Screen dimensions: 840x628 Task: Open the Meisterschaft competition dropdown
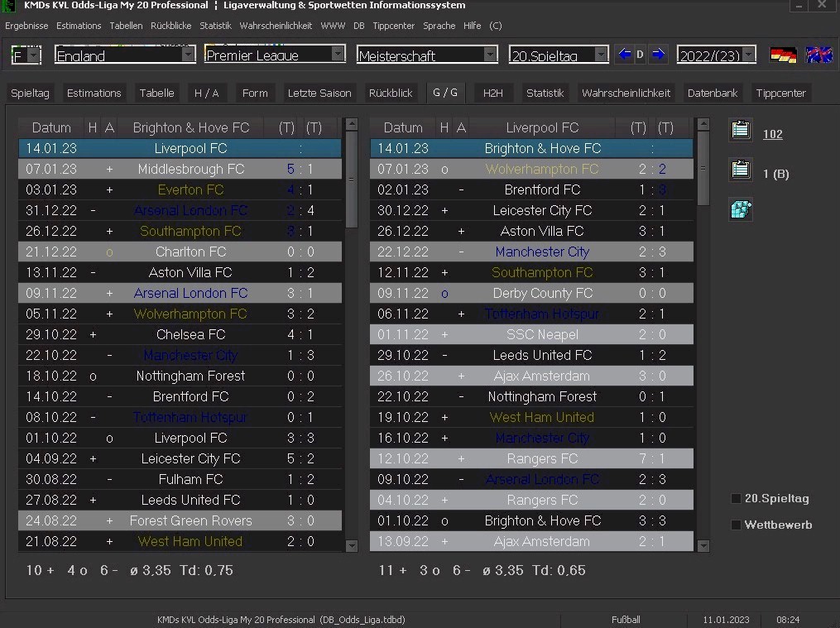490,55
